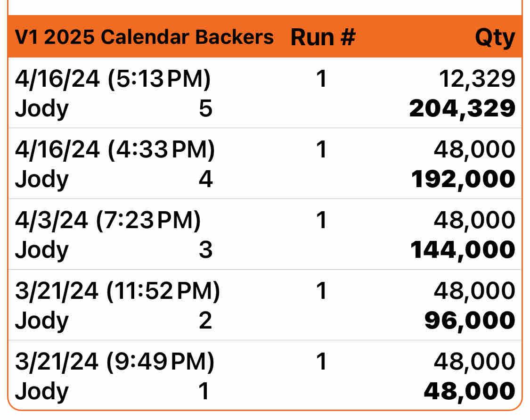Click Jody's name in the 9:49 PM entry
This screenshot has width=530, height=420.
pyautogui.click(x=41, y=392)
